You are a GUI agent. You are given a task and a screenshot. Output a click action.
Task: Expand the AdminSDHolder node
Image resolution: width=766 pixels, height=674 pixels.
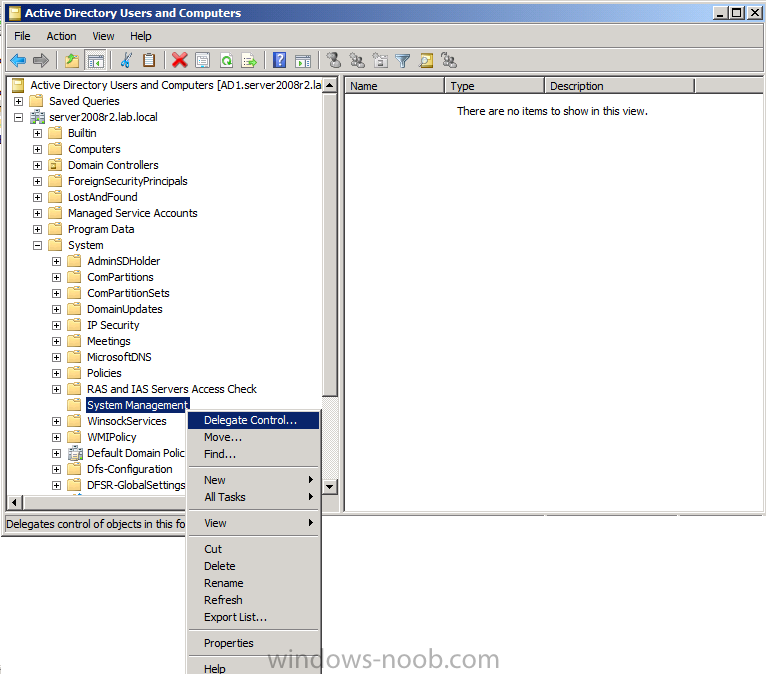click(57, 261)
